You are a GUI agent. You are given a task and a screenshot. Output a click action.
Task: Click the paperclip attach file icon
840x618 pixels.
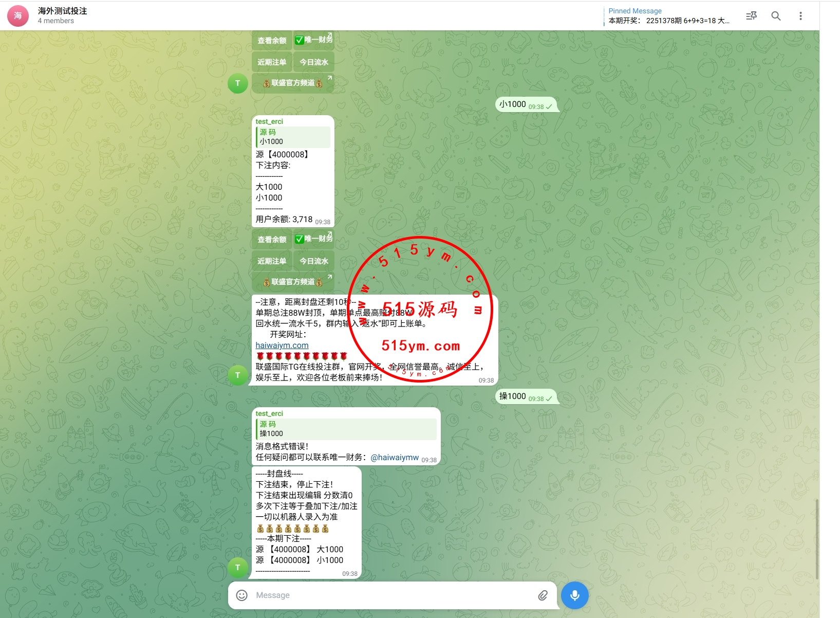(543, 595)
